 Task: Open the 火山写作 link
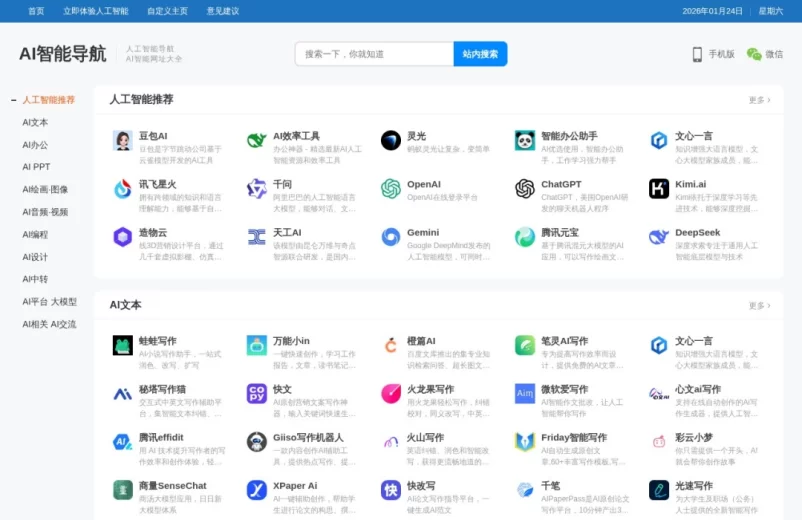[426, 437]
